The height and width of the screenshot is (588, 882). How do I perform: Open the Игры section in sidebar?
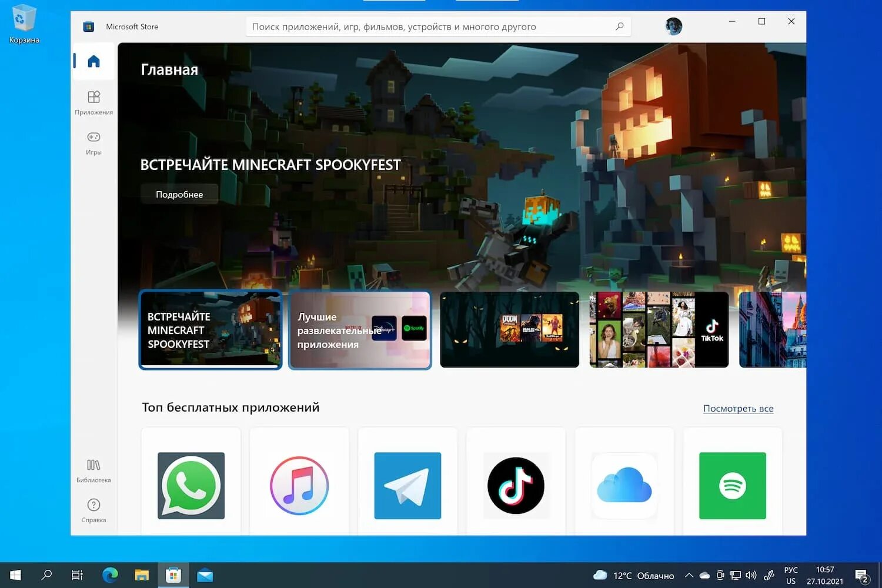point(93,143)
